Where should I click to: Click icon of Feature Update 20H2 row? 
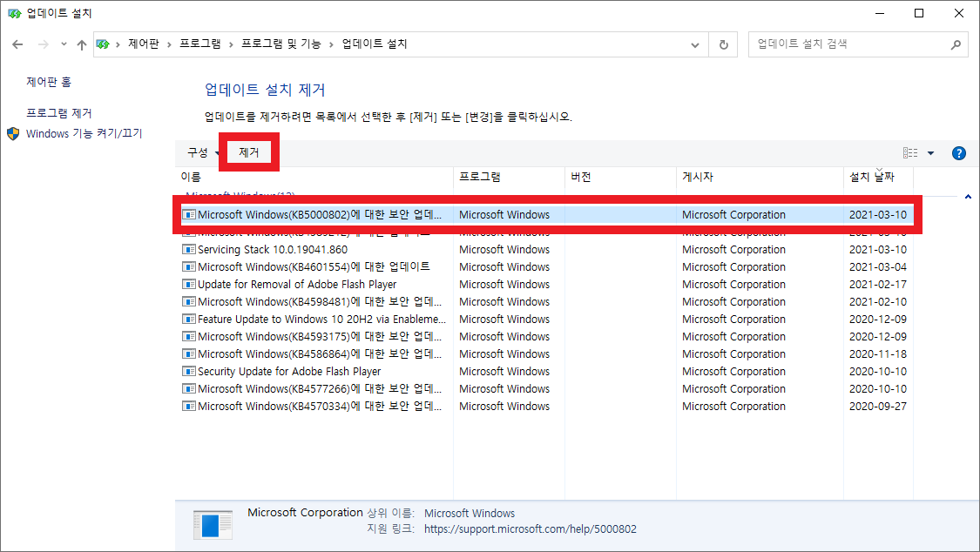pos(189,320)
